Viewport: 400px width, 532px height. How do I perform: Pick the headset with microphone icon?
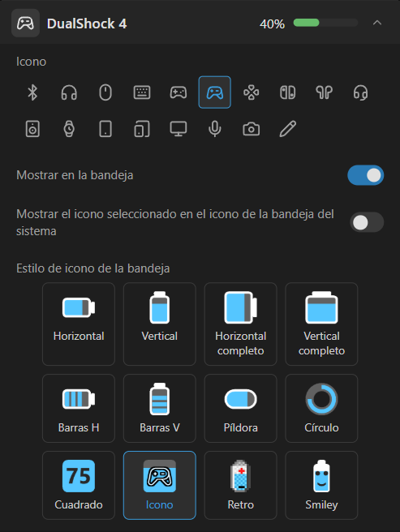tap(360, 92)
